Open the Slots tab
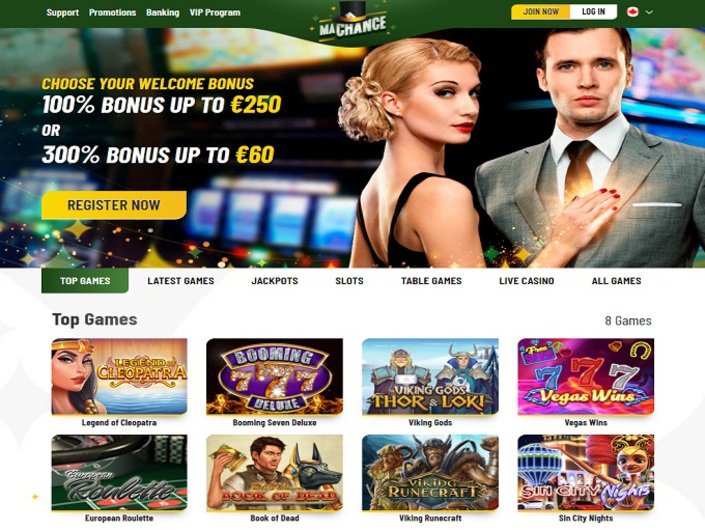The height and width of the screenshot is (530, 705). point(349,281)
